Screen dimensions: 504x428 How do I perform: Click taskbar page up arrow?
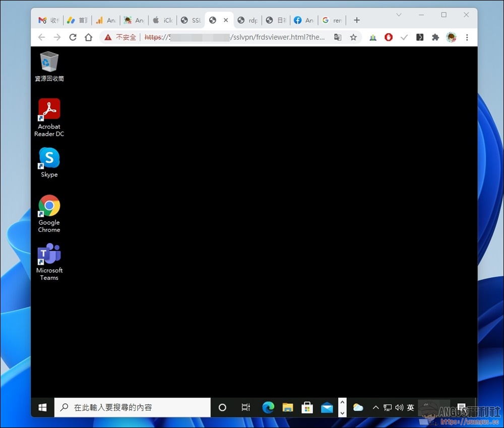[342, 403]
